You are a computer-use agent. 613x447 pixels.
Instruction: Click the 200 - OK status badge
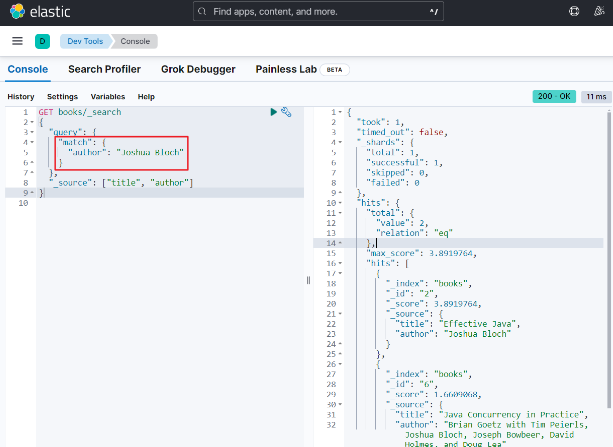[x=554, y=96]
